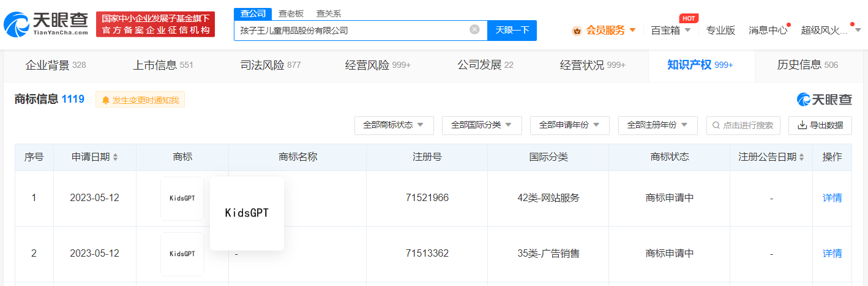The height and width of the screenshot is (286, 868).
Task: Open the 全部商标状态 dropdown
Action: click(x=394, y=125)
